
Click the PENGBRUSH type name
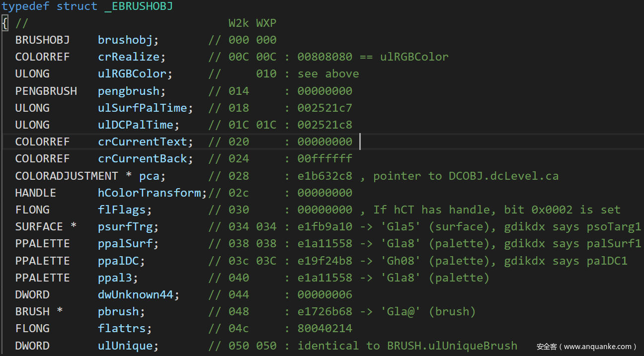click(x=46, y=91)
